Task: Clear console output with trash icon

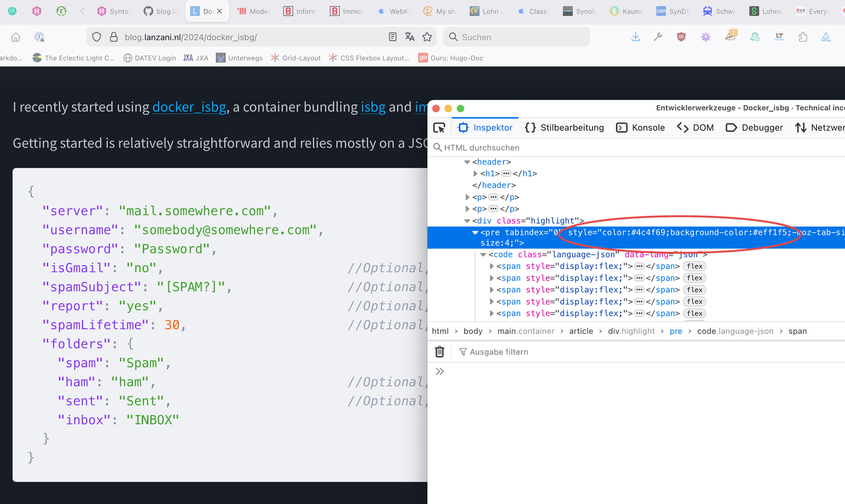Action: (439, 352)
